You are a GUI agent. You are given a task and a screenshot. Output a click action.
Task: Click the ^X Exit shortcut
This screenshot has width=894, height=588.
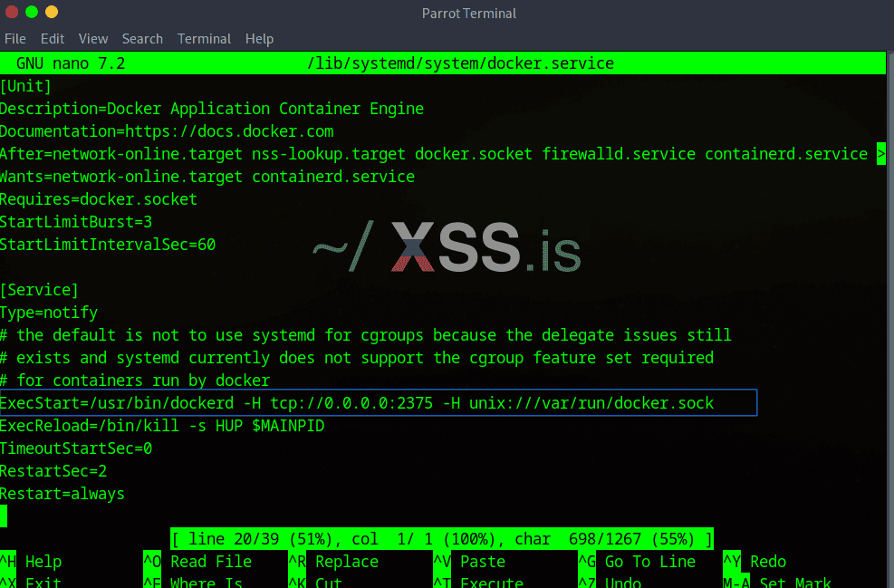tap(31, 581)
